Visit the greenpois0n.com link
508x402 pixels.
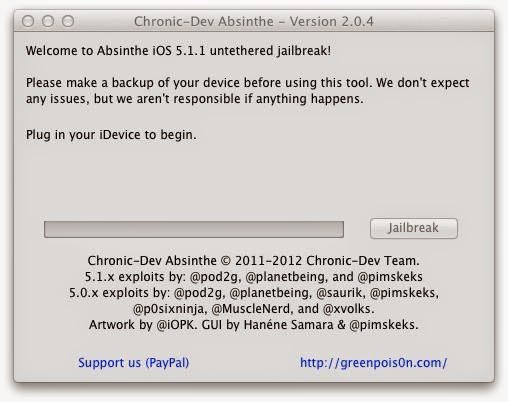[x=373, y=363]
